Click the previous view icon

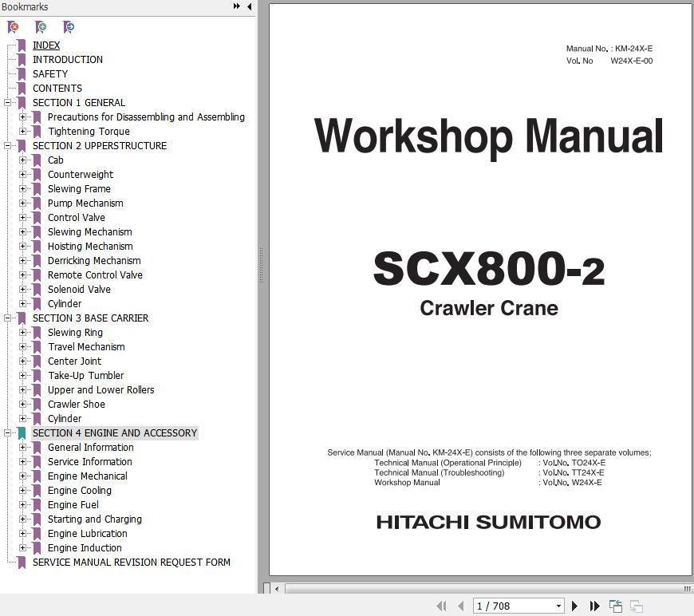point(616,606)
